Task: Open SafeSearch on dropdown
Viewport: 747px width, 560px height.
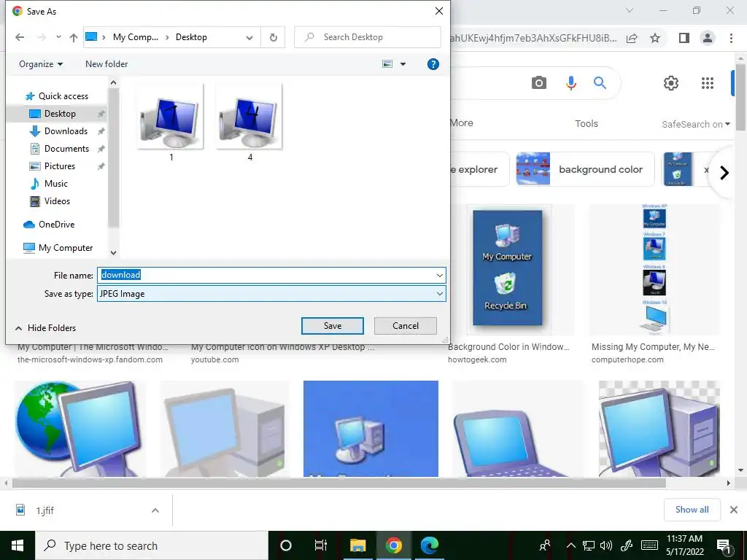Action: (695, 124)
